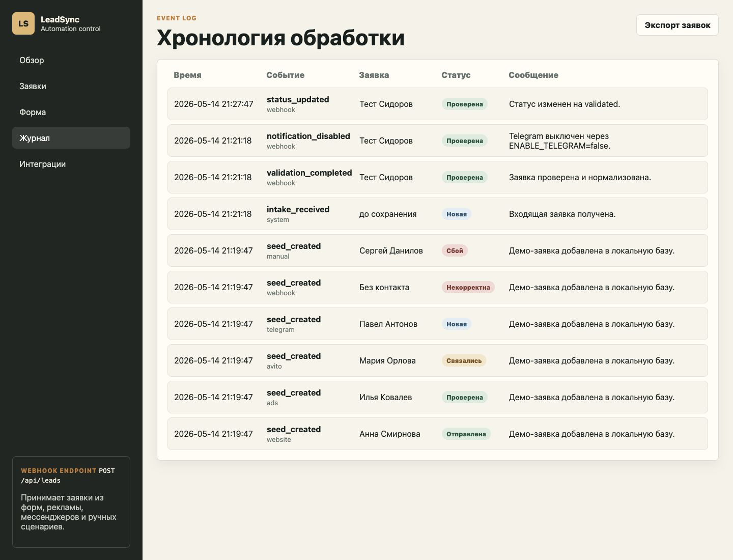
Task: Select the Журнал menu item
Action: (71, 138)
